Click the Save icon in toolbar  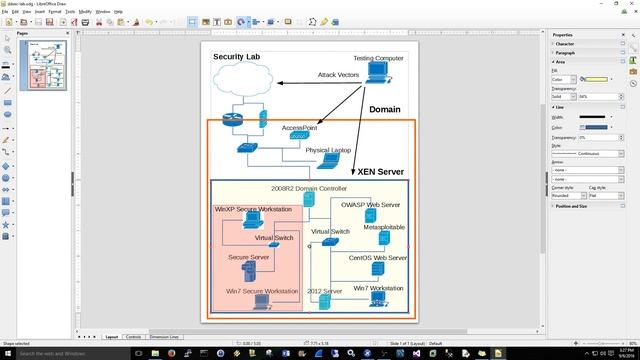(38, 22)
